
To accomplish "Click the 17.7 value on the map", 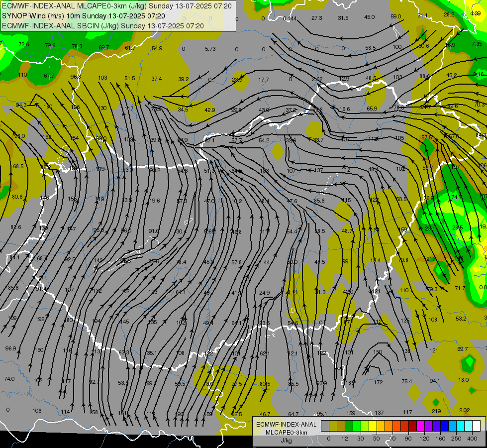I will 263,80.
